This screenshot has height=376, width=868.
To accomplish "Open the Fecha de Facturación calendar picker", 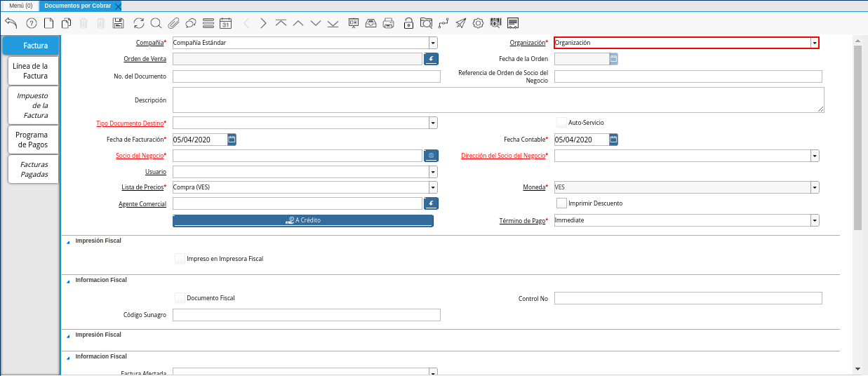I will click(232, 140).
